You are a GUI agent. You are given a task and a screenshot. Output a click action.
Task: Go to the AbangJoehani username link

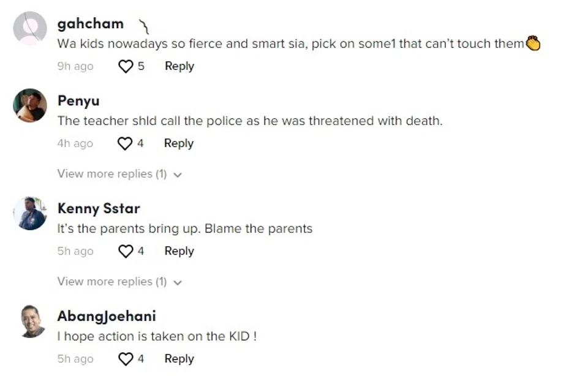(107, 316)
